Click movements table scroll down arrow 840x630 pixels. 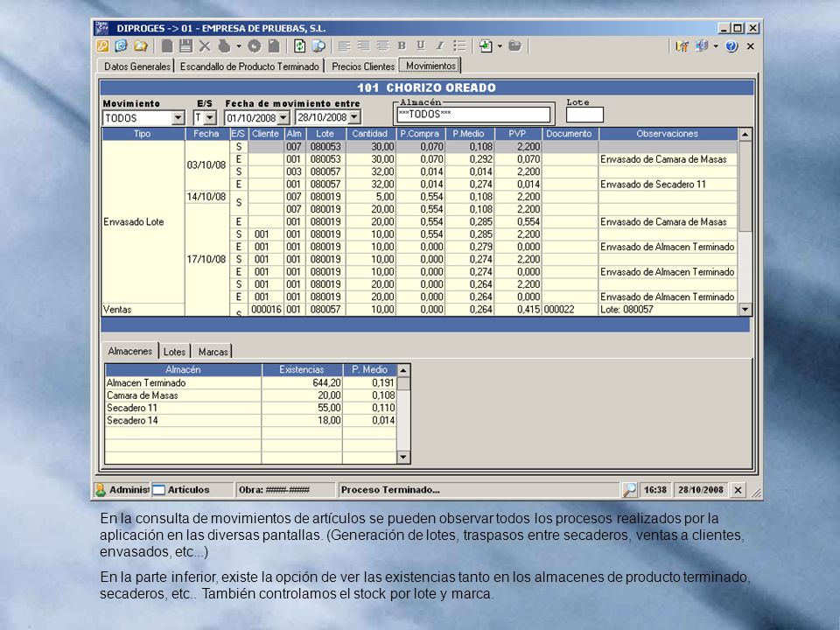point(745,309)
